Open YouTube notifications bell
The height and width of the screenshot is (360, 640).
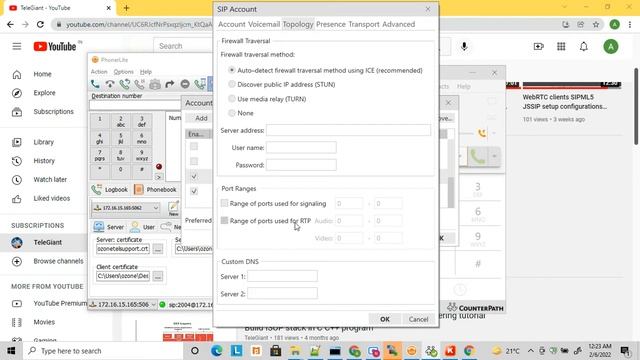(584, 47)
